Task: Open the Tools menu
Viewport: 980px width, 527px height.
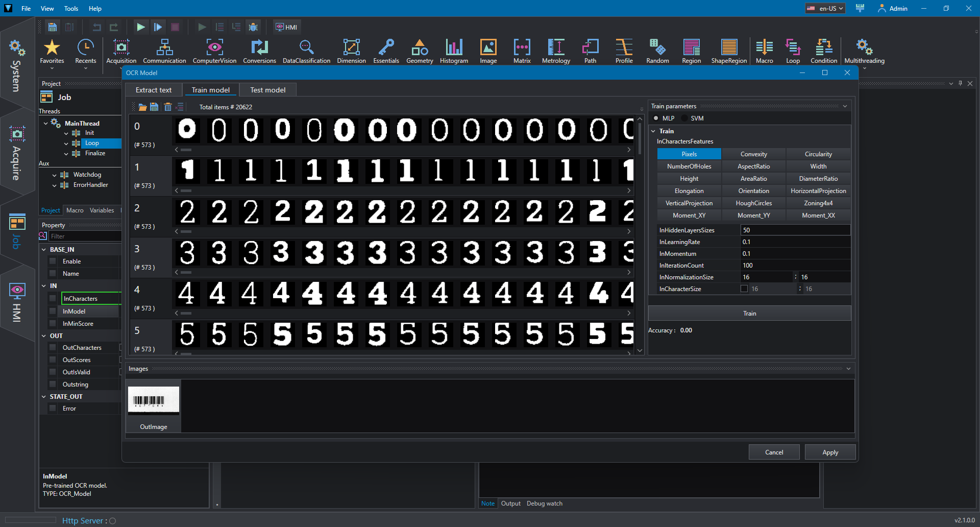Action: (x=71, y=9)
